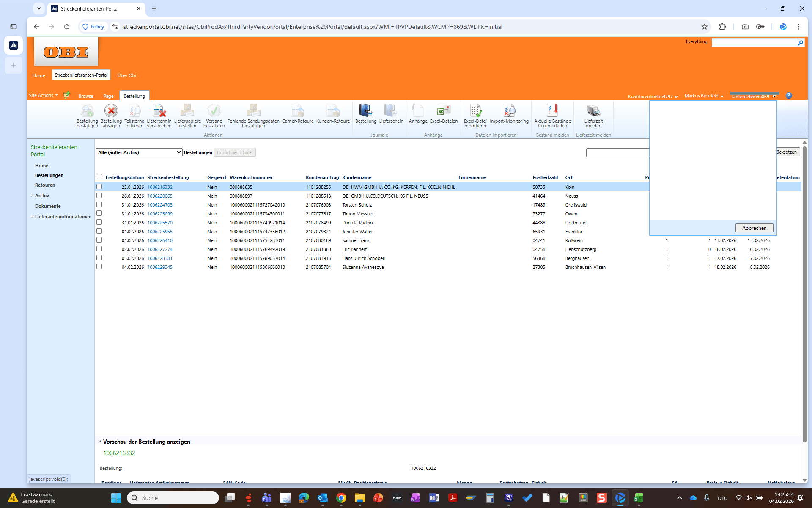Check the box for order 1006216332
This screenshot has width=812, height=508.
(x=99, y=187)
